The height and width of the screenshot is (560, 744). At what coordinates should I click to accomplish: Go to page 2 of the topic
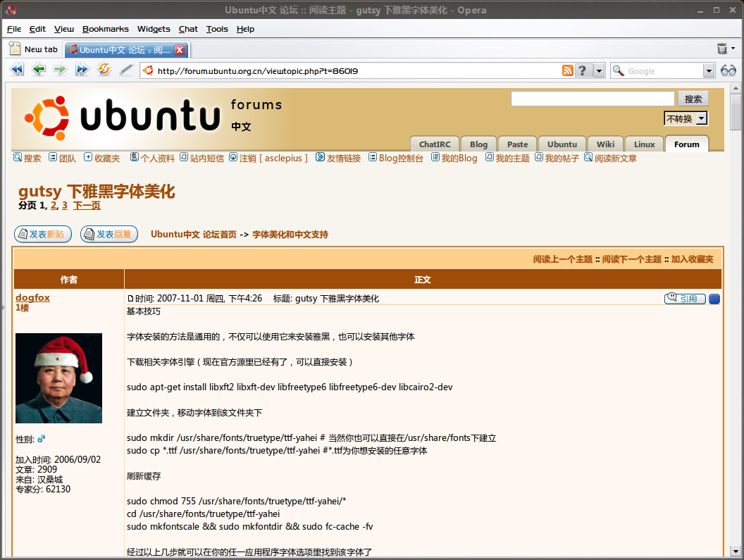tap(54, 206)
